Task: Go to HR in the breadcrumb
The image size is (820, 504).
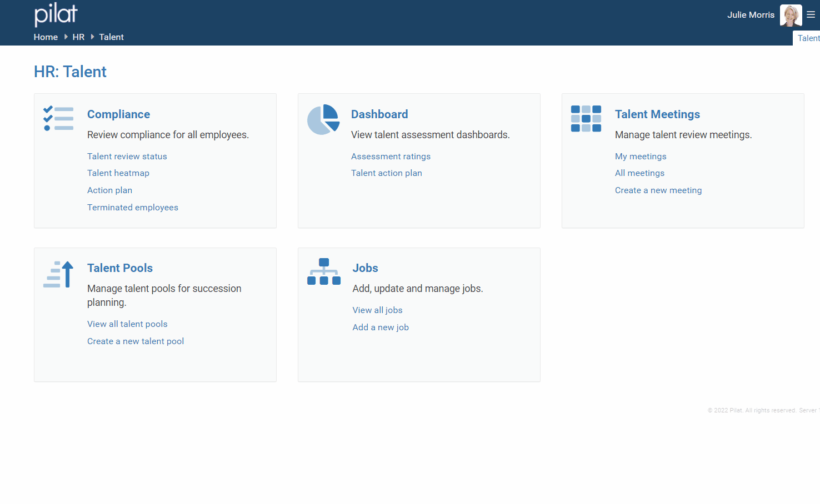Action: pos(78,37)
